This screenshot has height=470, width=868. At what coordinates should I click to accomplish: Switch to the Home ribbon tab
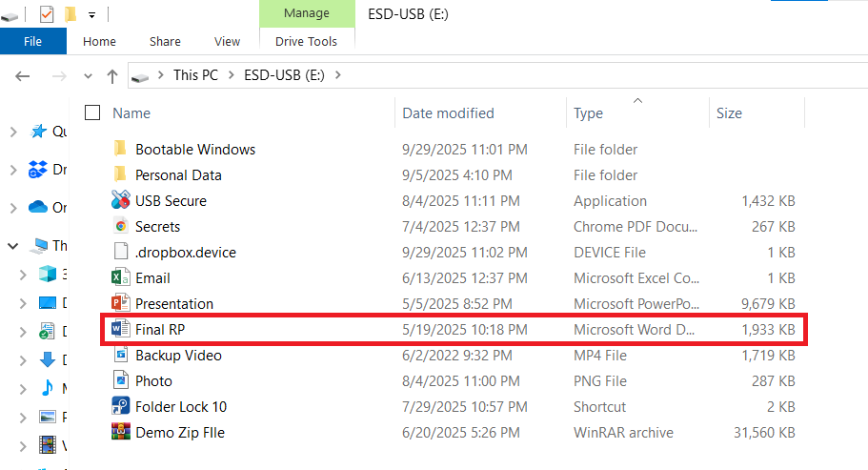(x=100, y=42)
